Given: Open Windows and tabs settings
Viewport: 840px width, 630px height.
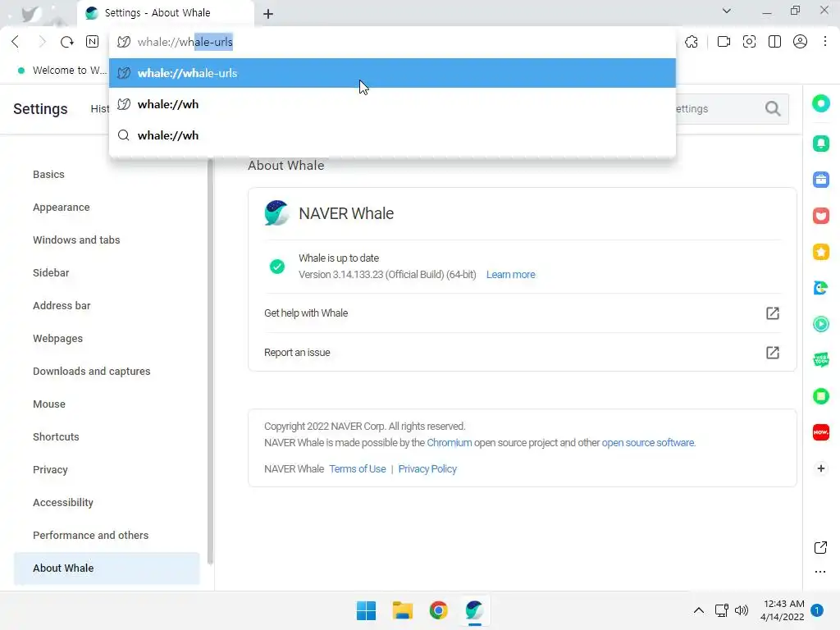Looking at the screenshot, I should coord(76,240).
